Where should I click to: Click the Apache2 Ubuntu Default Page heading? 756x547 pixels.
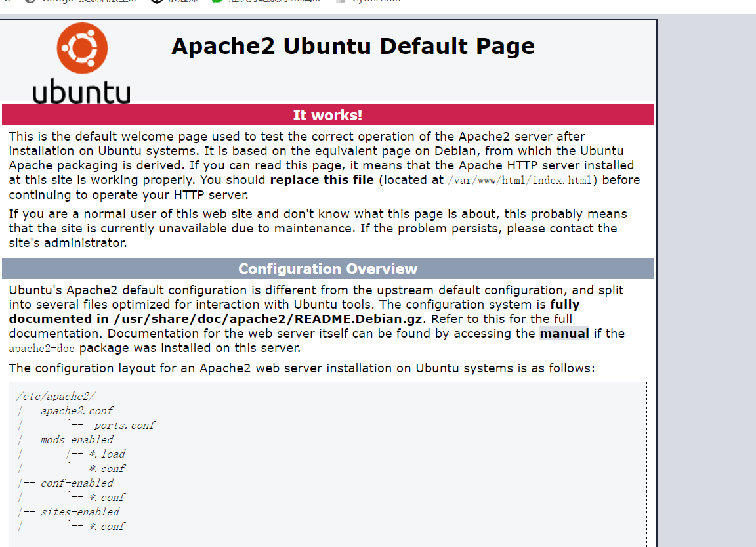point(353,47)
